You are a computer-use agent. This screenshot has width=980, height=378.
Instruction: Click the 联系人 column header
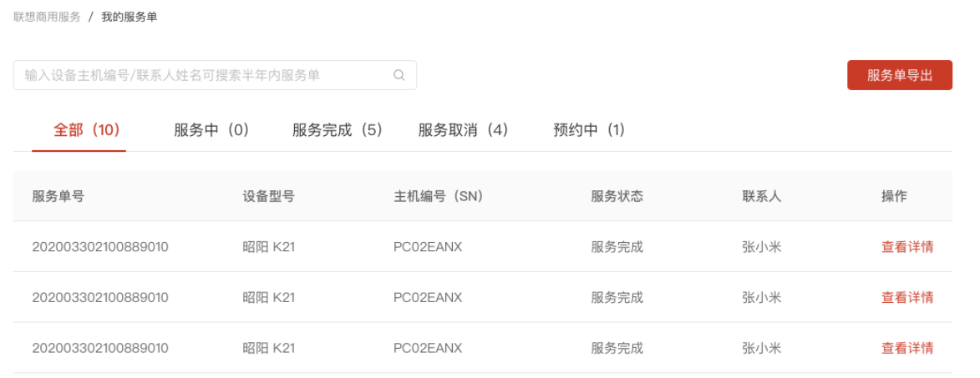761,197
